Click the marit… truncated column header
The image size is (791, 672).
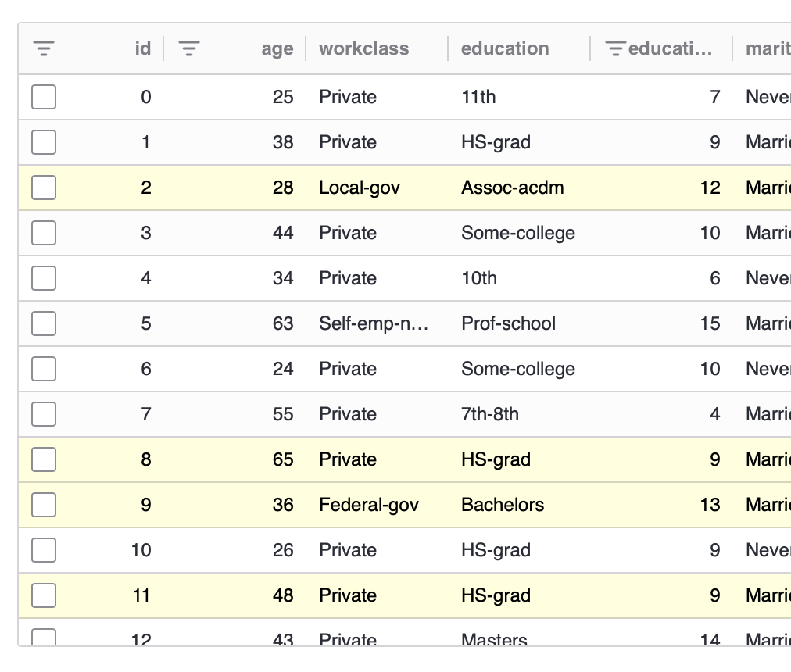[x=768, y=48]
